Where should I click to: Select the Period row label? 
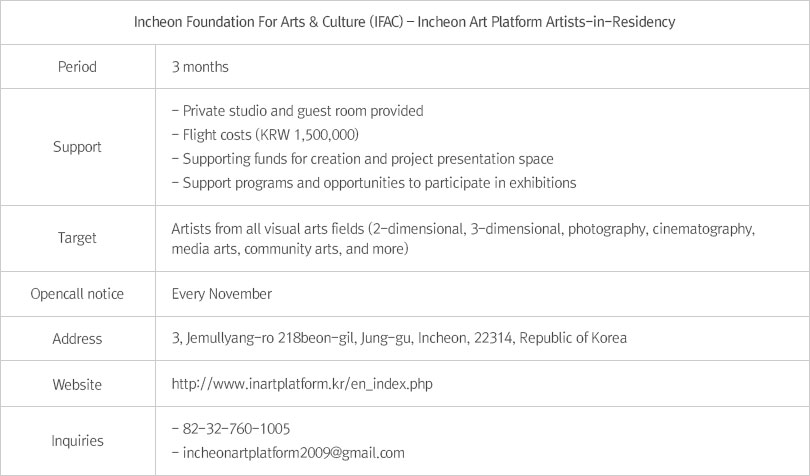tap(77, 67)
